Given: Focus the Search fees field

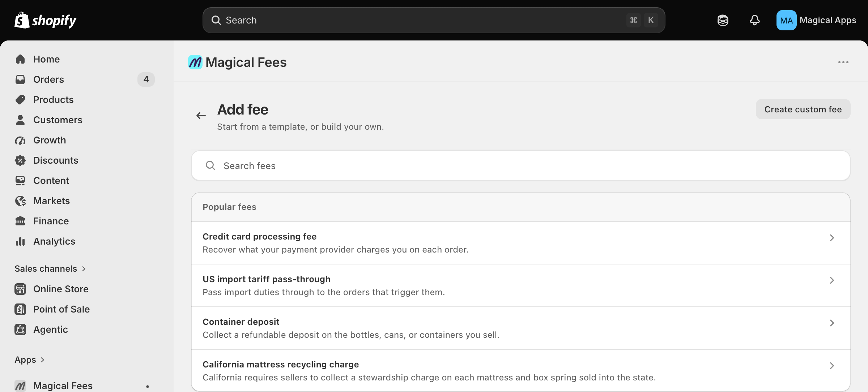Looking at the screenshot, I should coord(520,165).
